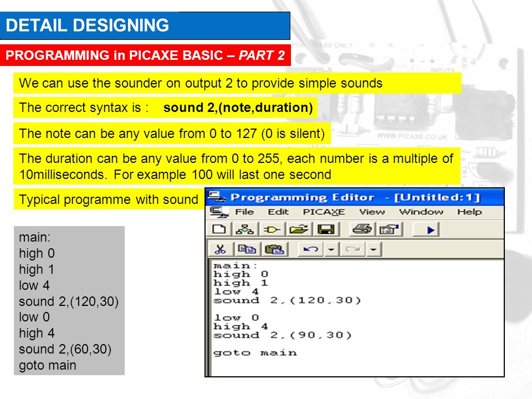
Task: Run the program with the blue arrow icon
Action: click(431, 230)
